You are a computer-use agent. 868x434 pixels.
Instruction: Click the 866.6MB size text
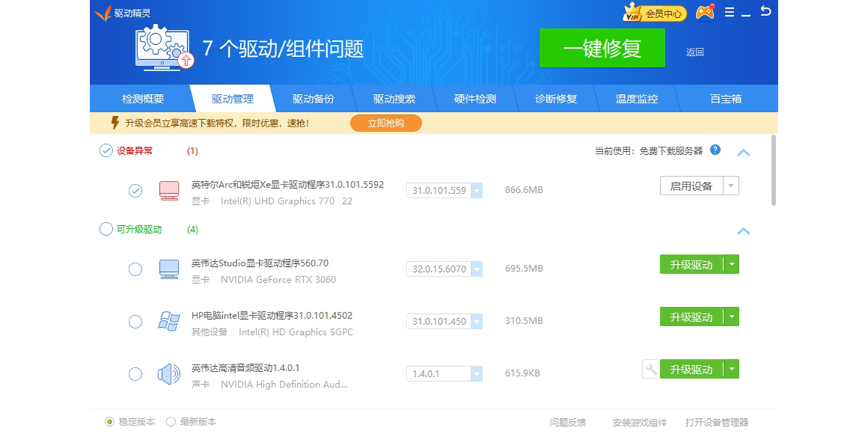[524, 190]
